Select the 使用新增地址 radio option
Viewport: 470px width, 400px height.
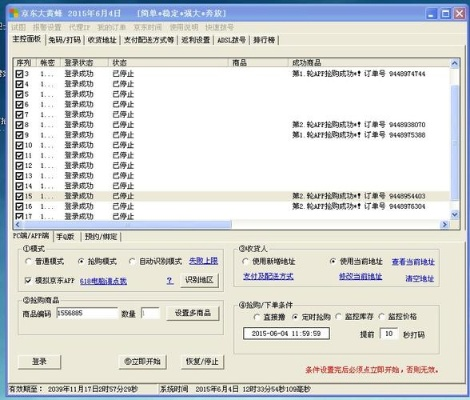pos(245,262)
